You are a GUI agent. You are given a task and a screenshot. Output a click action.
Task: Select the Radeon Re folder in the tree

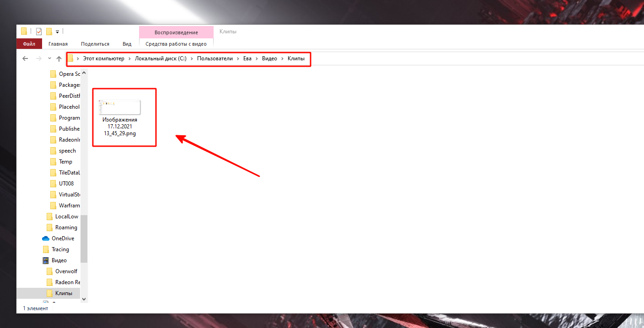coord(64,282)
